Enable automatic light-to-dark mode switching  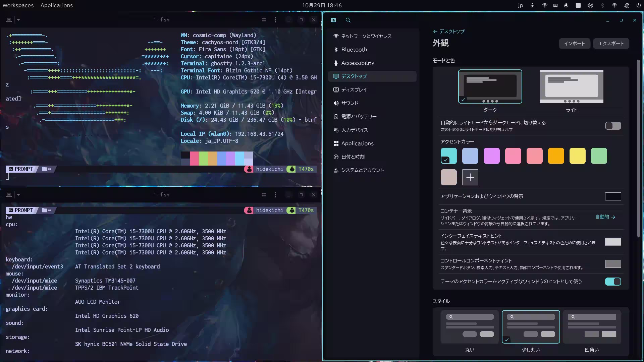(x=613, y=126)
